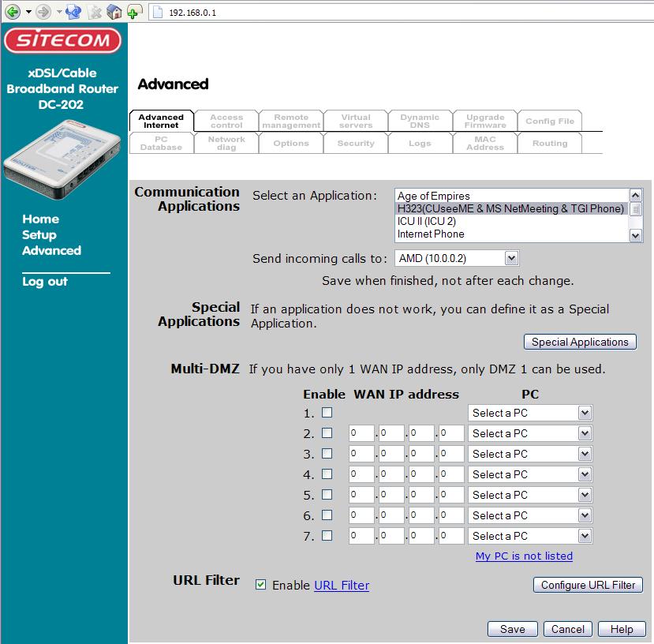The image size is (654, 644).
Task: Click the Special Applications button
Action: pyautogui.click(x=580, y=342)
